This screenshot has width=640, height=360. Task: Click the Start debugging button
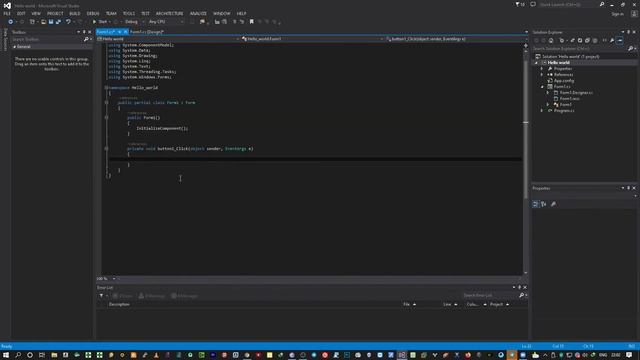tap(100, 22)
